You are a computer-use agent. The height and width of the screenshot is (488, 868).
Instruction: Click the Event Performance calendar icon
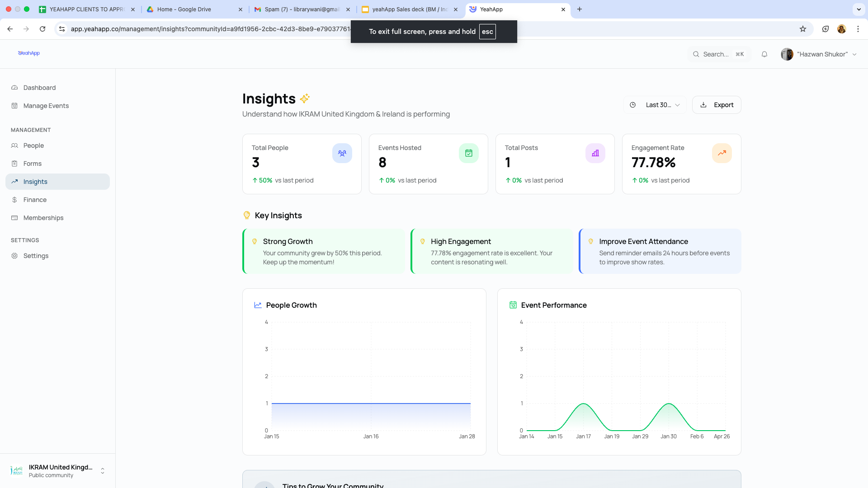(513, 305)
